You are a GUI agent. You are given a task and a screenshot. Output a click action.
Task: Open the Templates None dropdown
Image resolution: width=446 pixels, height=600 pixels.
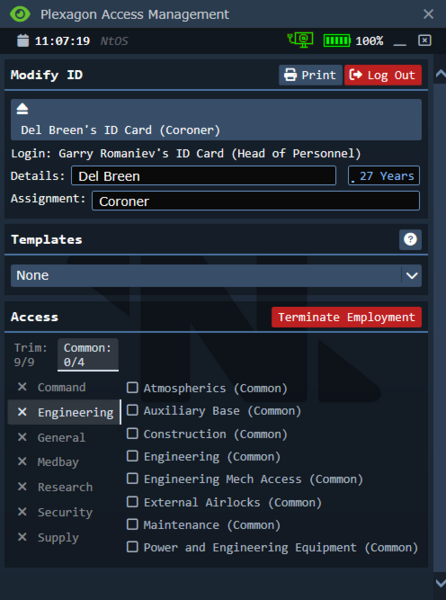coord(216,276)
